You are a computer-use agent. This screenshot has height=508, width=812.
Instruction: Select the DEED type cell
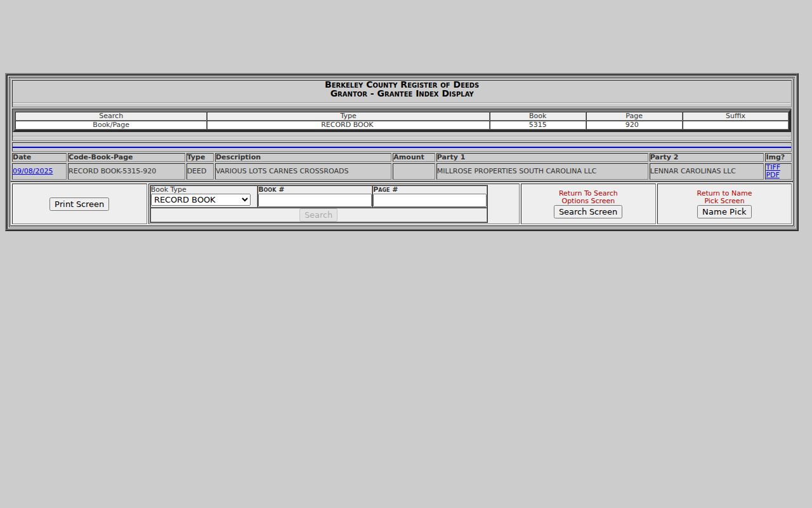point(200,171)
